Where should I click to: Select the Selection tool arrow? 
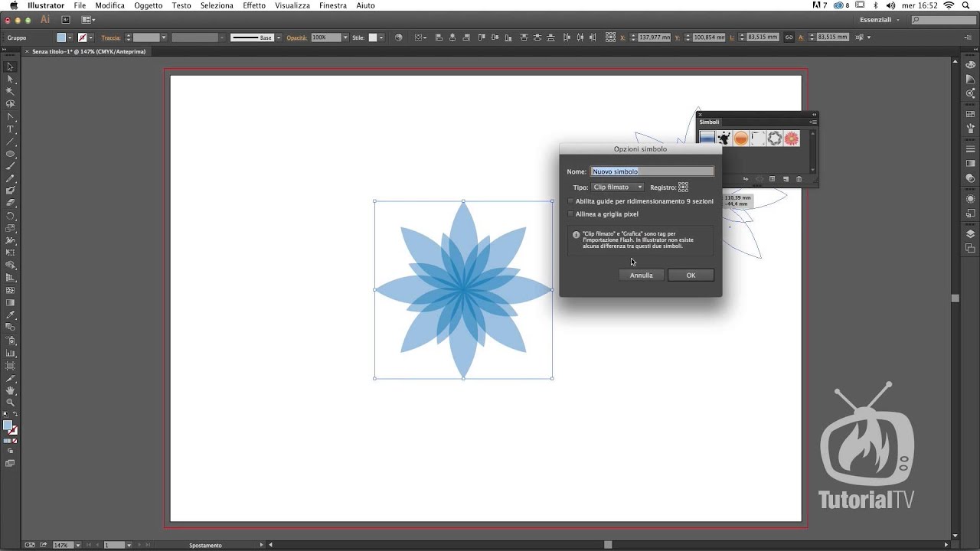click(11, 67)
